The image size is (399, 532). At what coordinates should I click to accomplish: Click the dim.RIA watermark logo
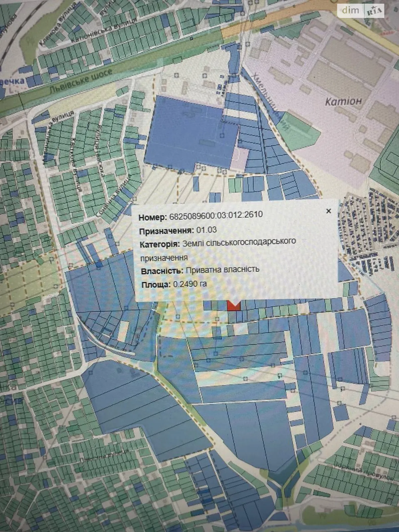click(x=361, y=11)
